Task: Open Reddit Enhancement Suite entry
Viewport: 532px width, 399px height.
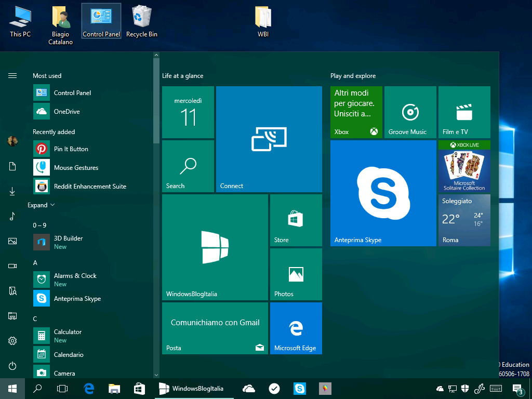Action: point(91,187)
